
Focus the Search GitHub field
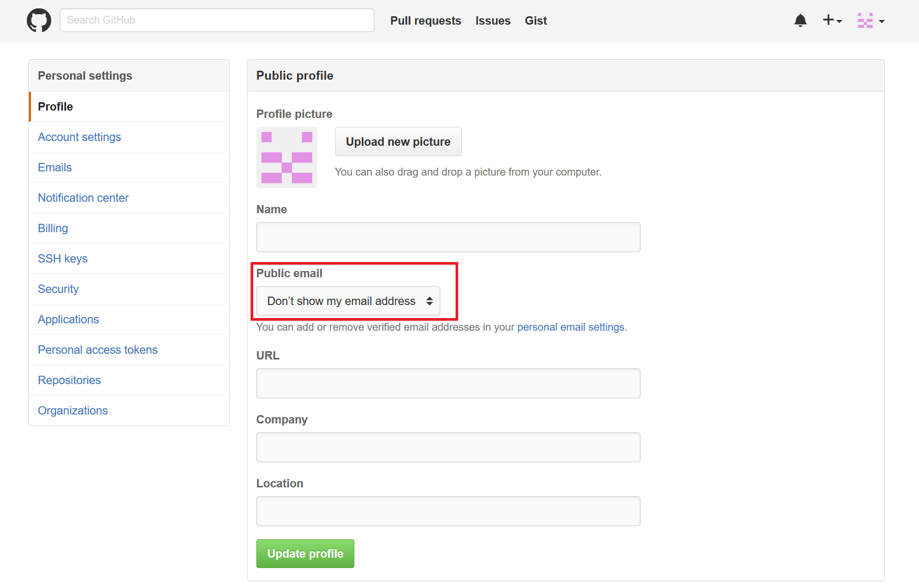217,20
